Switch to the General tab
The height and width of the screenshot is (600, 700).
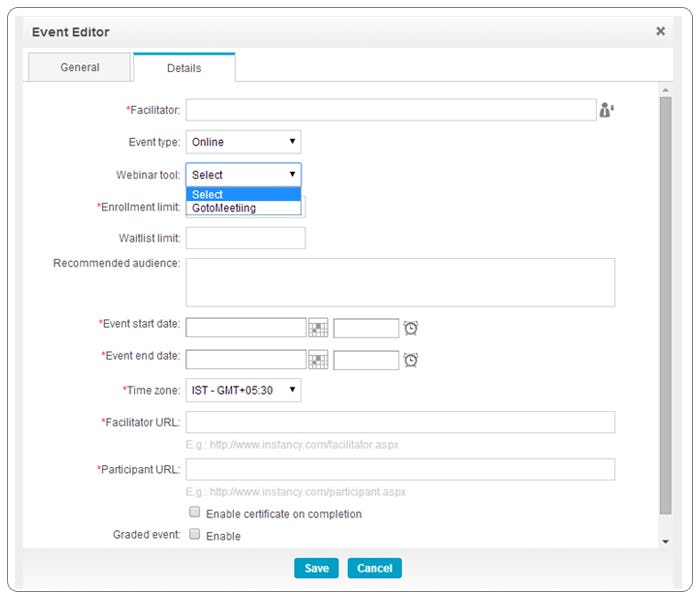pyautogui.click(x=79, y=67)
